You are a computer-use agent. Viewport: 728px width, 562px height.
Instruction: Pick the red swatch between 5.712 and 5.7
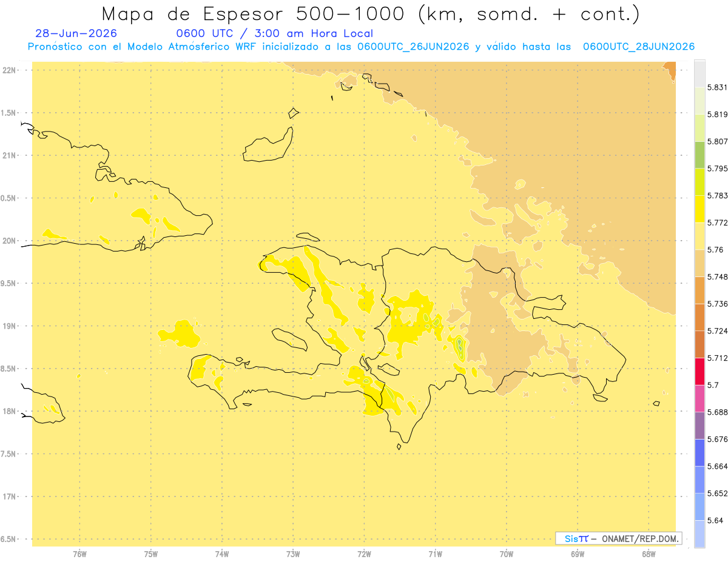[699, 371]
